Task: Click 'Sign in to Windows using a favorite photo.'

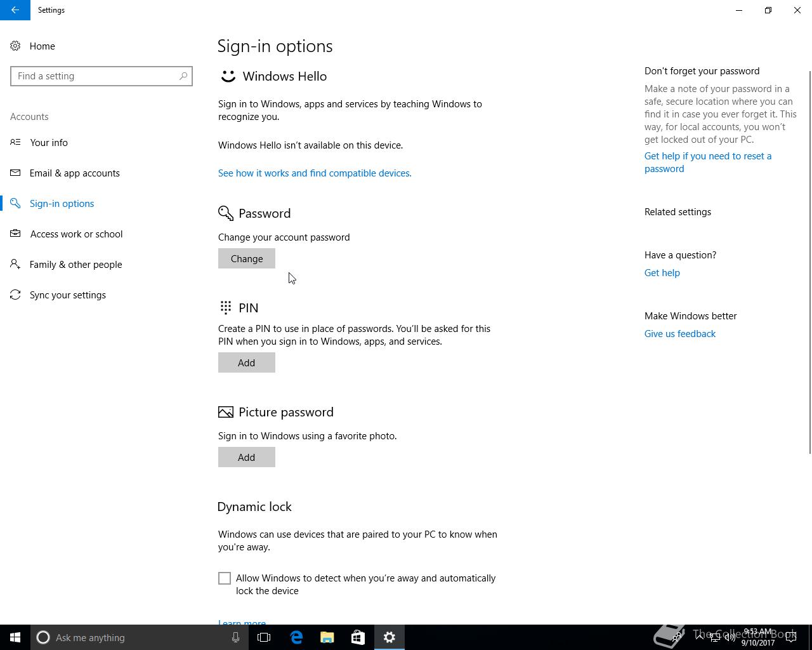Action: (x=308, y=436)
